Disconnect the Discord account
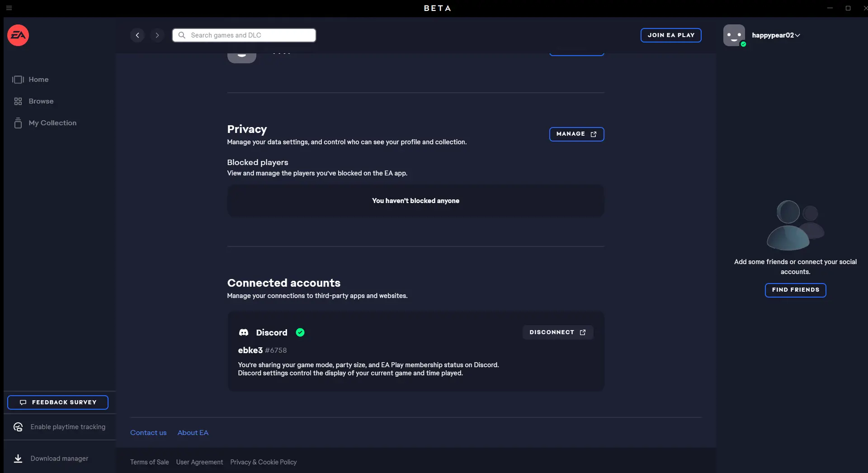 [558, 332]
